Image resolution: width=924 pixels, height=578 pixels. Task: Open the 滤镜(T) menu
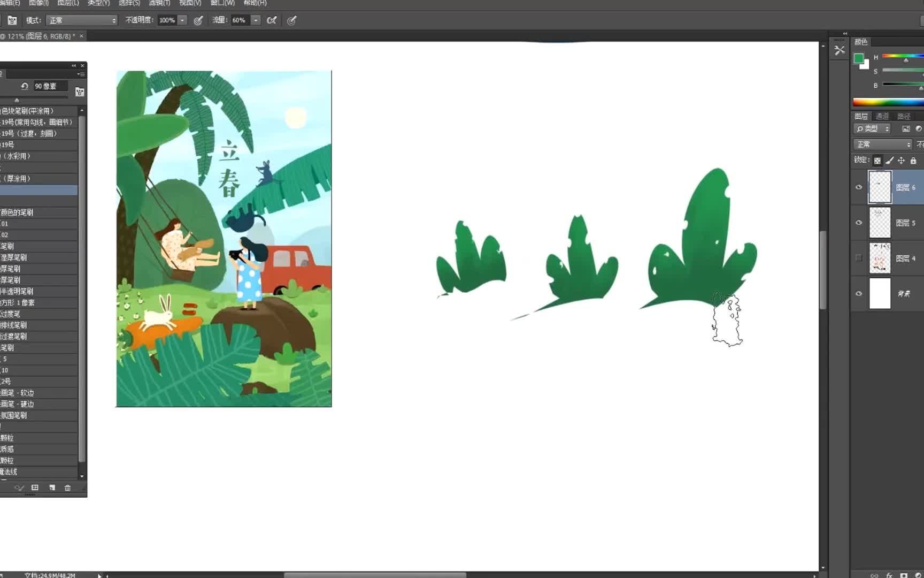(x=159, y=3)
